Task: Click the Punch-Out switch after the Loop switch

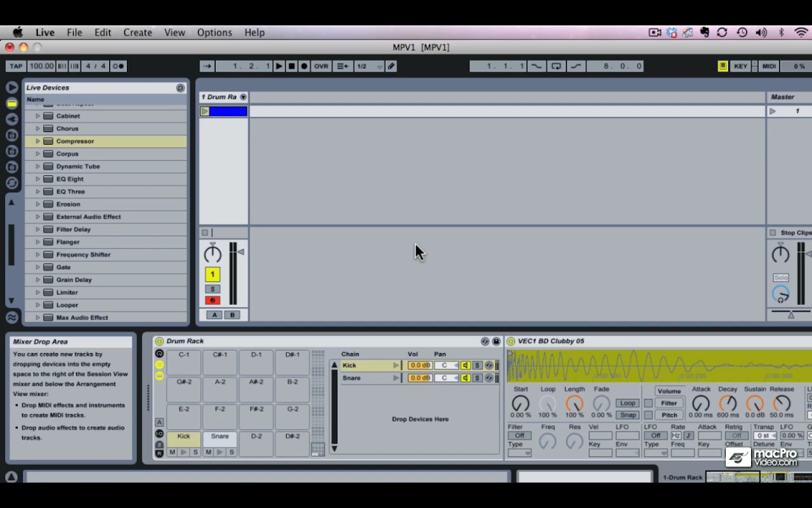Action: [576, 66]
